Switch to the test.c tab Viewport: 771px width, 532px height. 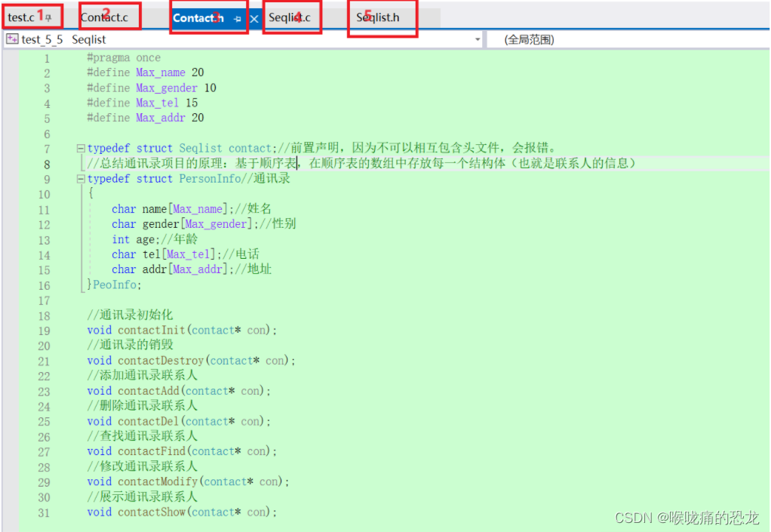click(x=21, y=17)
